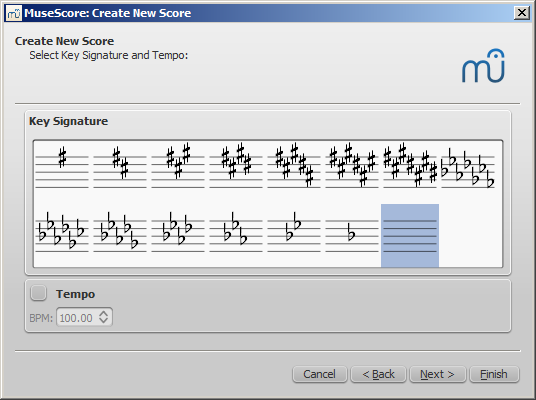
Task: Select the two-flats key signature
Action: coord(294,235)
